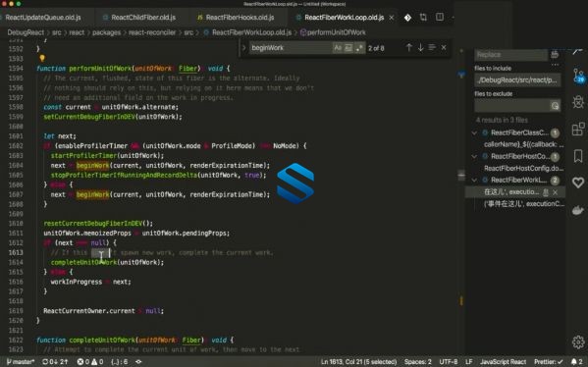588x367 pixels.
Task: Split the editor to the right
Action: [x=440, y=17]
